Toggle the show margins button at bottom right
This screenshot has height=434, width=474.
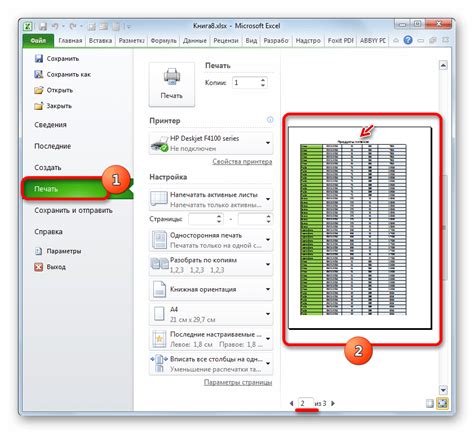point(430,404)
